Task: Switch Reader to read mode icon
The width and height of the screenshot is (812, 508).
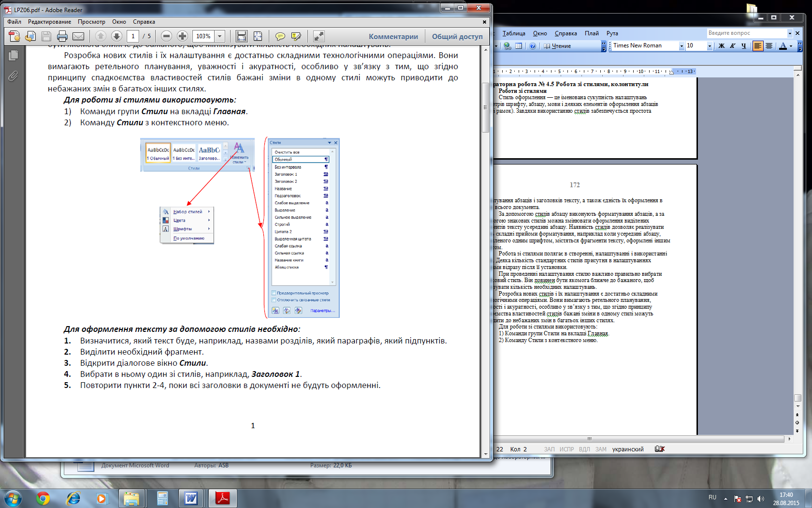Action: coord(319,36)
